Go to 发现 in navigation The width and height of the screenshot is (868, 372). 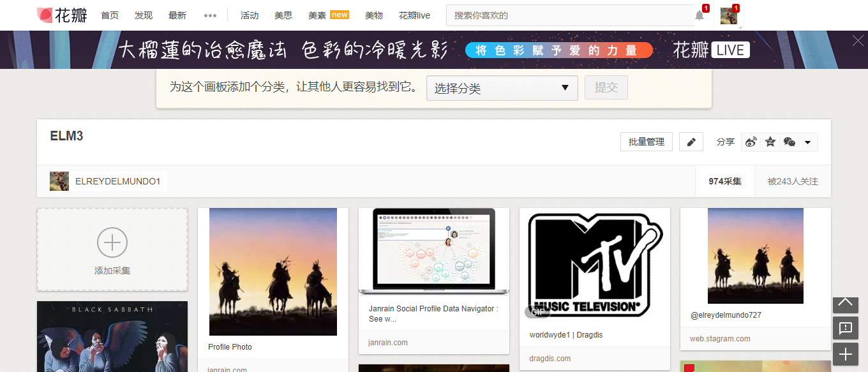coord(144,15)
